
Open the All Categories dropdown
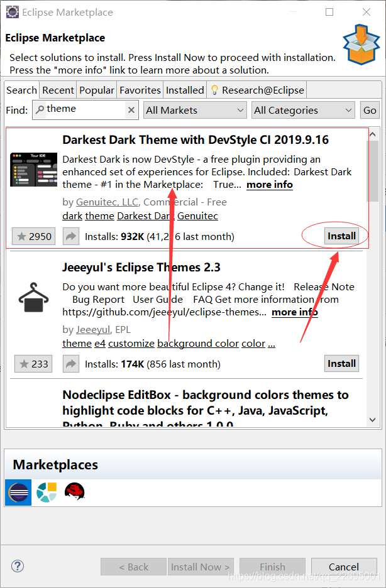coord(303,111)
